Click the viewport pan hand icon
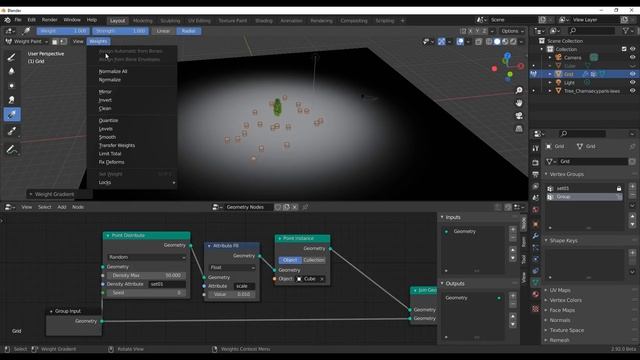640x360 pixels. [x=519, y=103]
